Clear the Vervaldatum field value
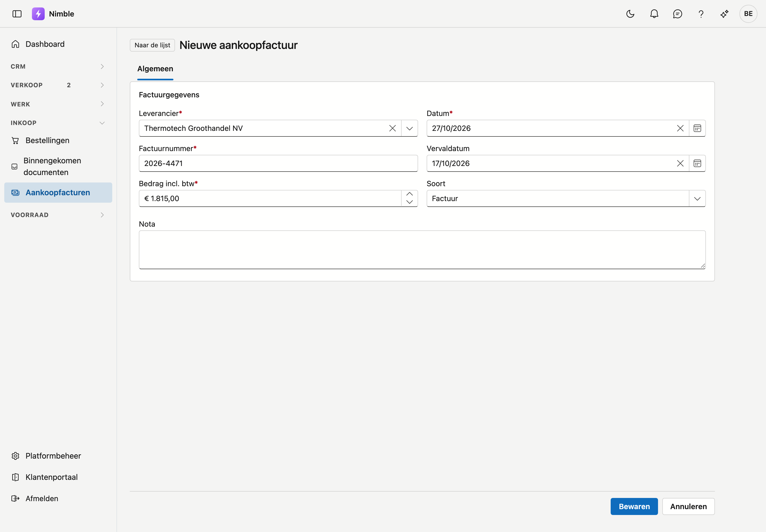This screenshot has height=532, width=766. [680, 163]
